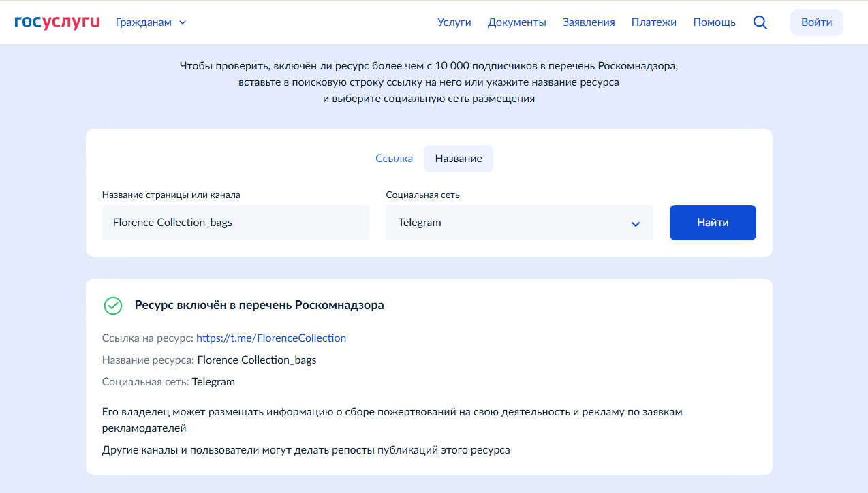Screen dimensions: 868x493
Task: Click the Социальная сеть value Telegram in results
Action: click(x=213, y=382)
